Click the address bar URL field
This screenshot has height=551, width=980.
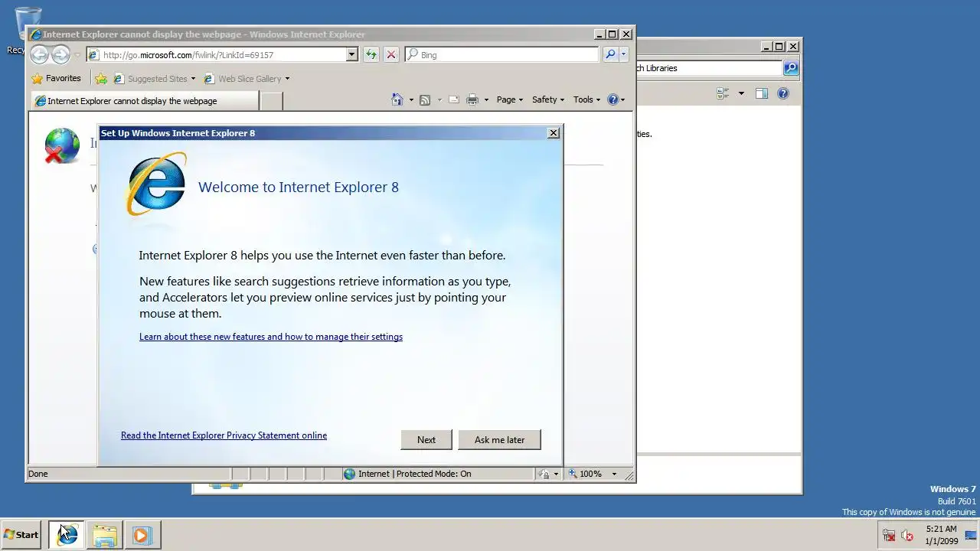tap(217, 55)
